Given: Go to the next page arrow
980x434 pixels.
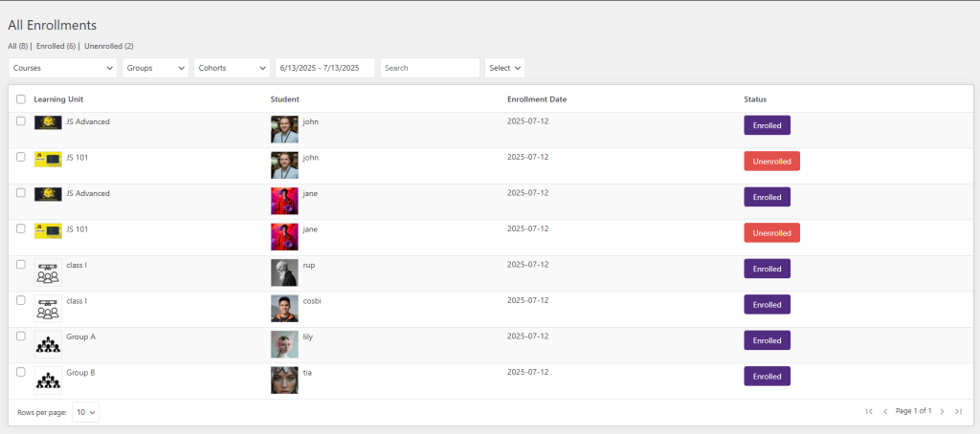Looking at the screenshot, I should coord(942,411).
